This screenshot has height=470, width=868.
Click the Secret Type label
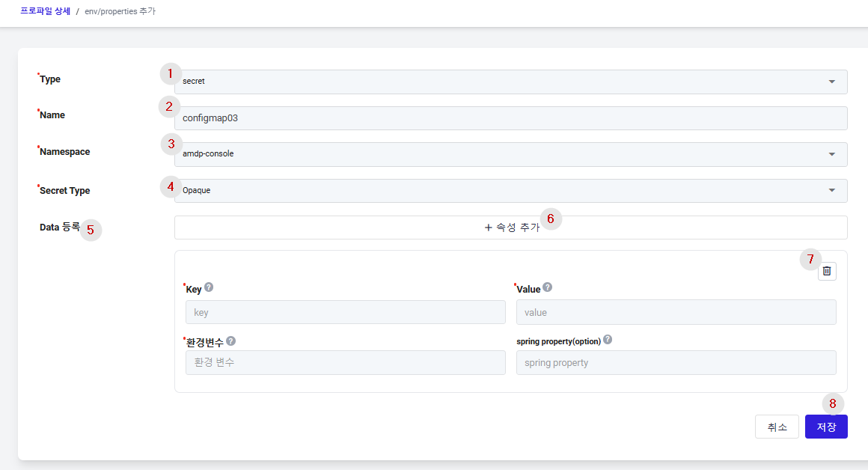pyautogui.click(x=65, y=190)
